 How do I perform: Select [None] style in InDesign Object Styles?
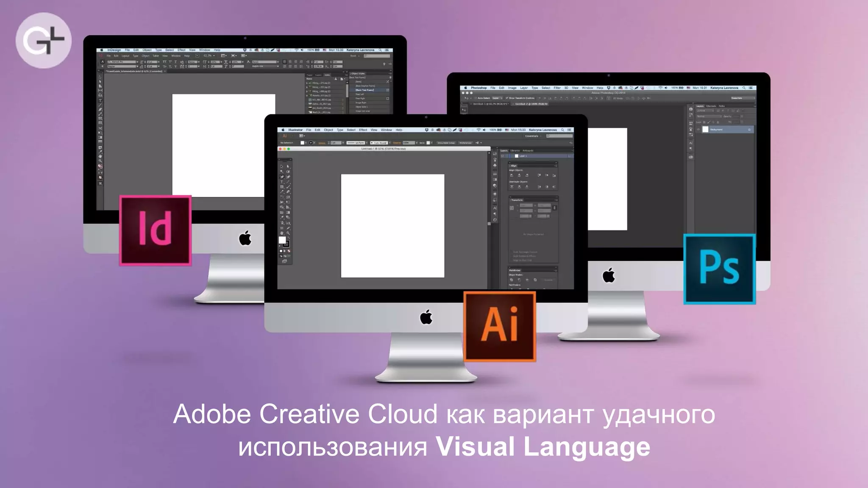coord(359,82)
